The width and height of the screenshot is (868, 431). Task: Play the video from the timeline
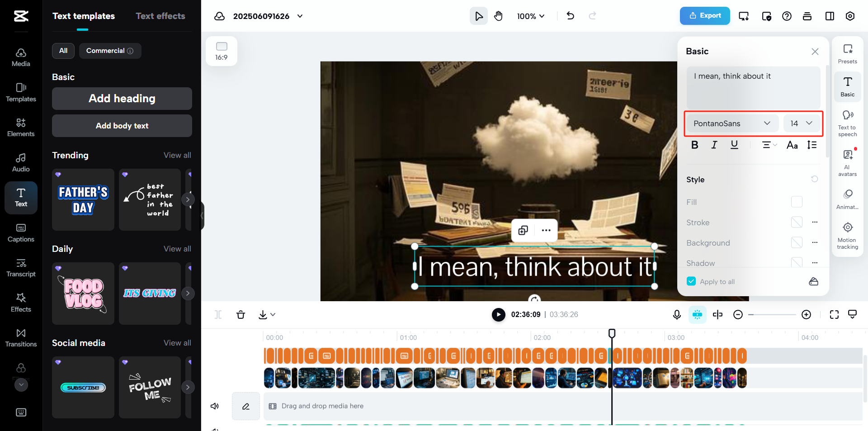pos(498,314)
